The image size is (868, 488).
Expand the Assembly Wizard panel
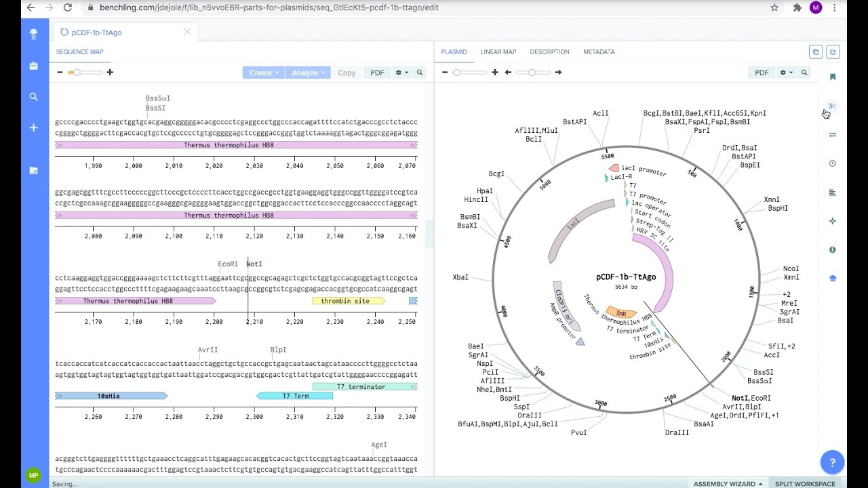(x=728, y=484)
